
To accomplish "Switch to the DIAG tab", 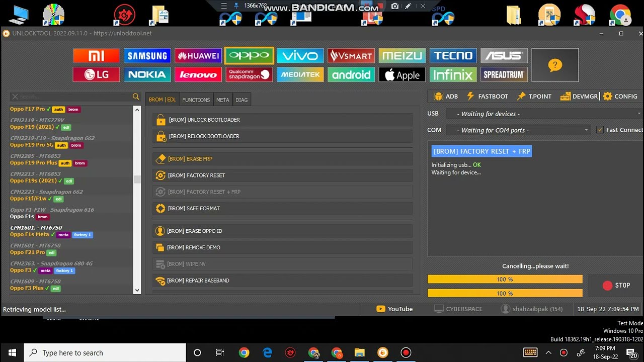I will coord(242,100).
